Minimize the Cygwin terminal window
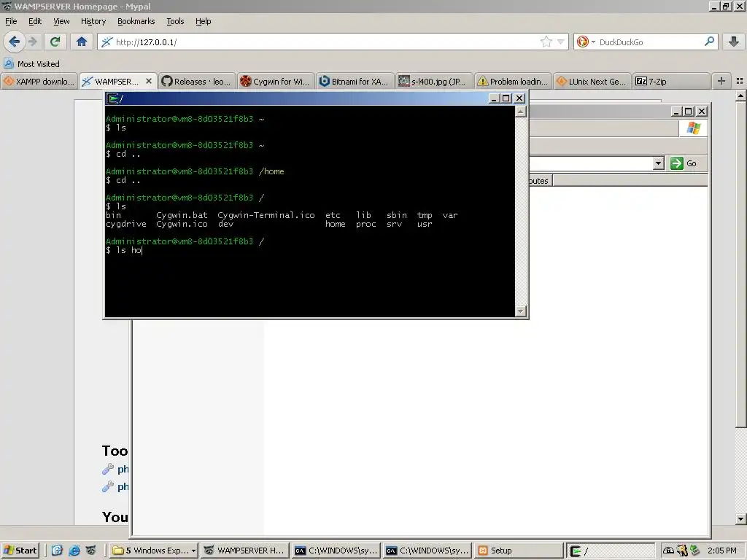Screen dimensions: 747x560 (x=494, y=98)
